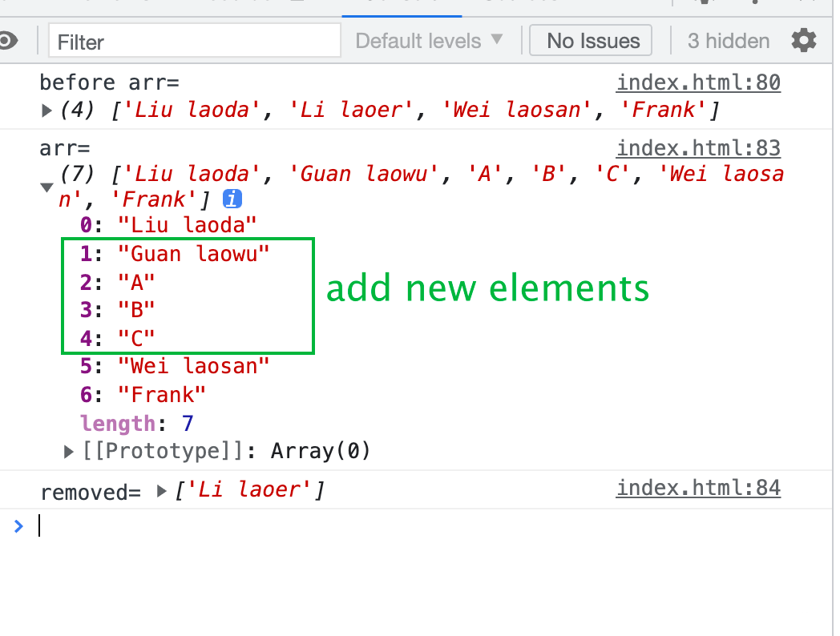This screenshot has height=636, width=840.
Task: Open source link index.html:84
Action: click(698, 488)
